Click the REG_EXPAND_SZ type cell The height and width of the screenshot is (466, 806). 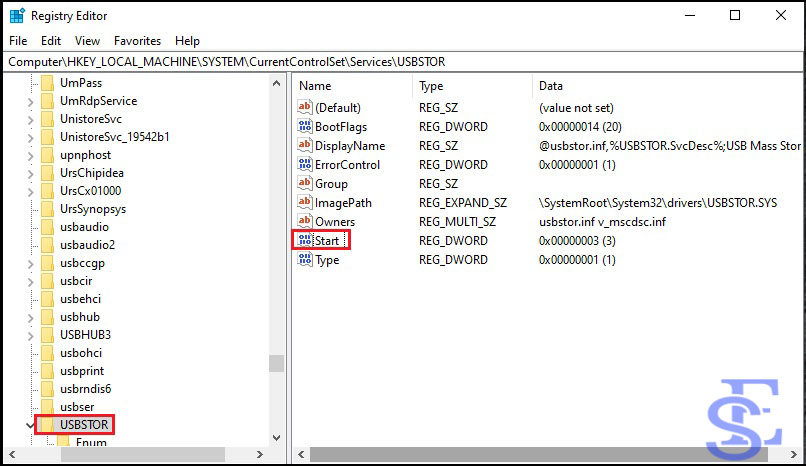(x=463, y=202)
